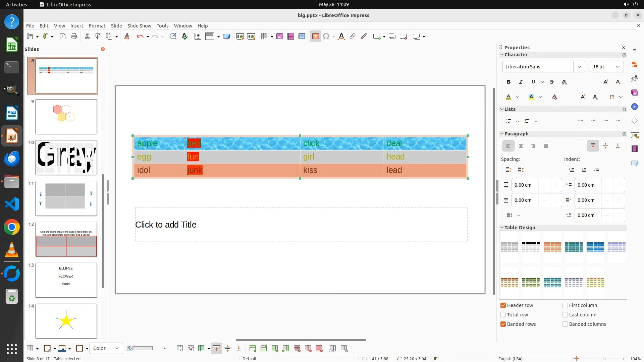
Task: Toggle the Total row checkbox
Action: click(x=503, y=315)
